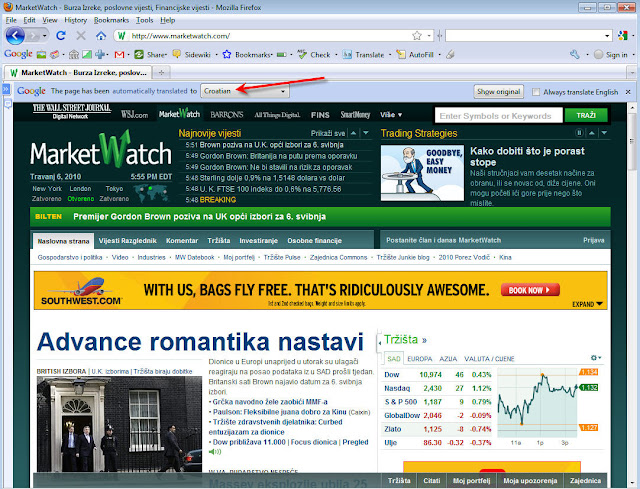This screenshot has height=489, width=640.
Task: Expand the Southwest ad with EXPAND
Action: 587,304
